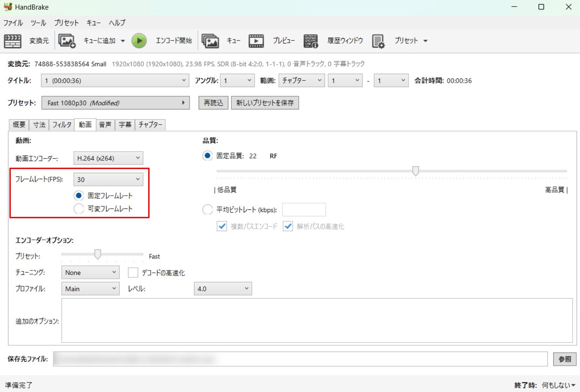Image resolution: width=580 pixels, height=392 pixels.
Task: Click the encoder プリセット Fast slider handle
Action: coord(98,254)
